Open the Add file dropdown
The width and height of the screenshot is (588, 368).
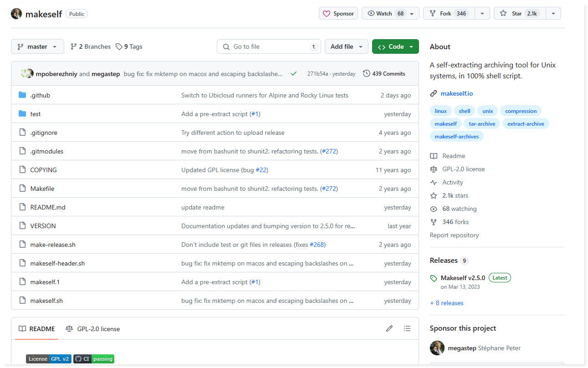click(x=346, y=46)
